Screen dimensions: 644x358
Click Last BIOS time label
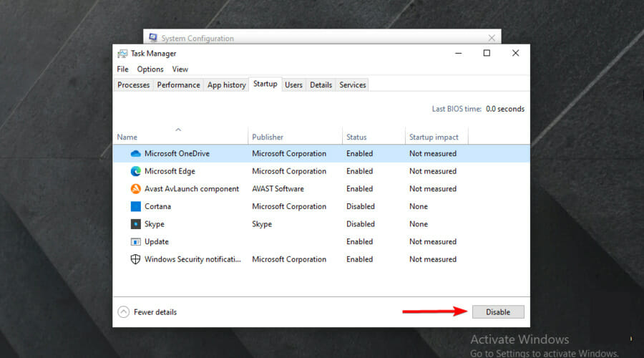point(457,109)
